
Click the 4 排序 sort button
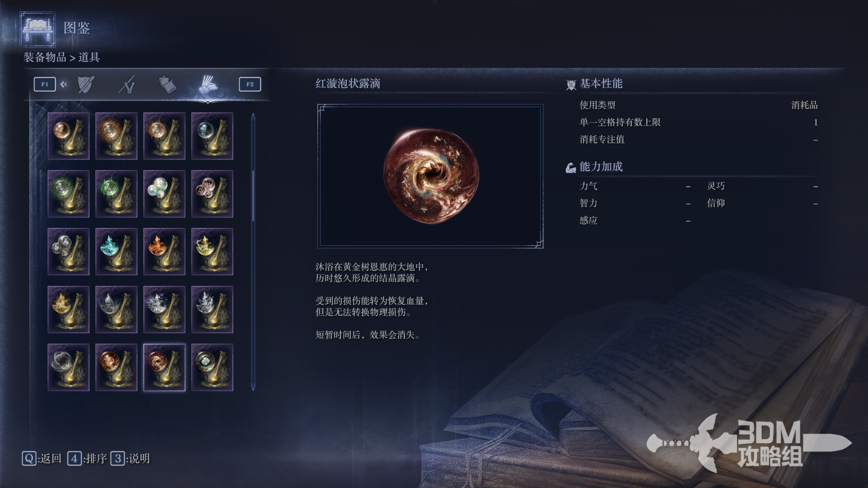click(x=87, y=459)
